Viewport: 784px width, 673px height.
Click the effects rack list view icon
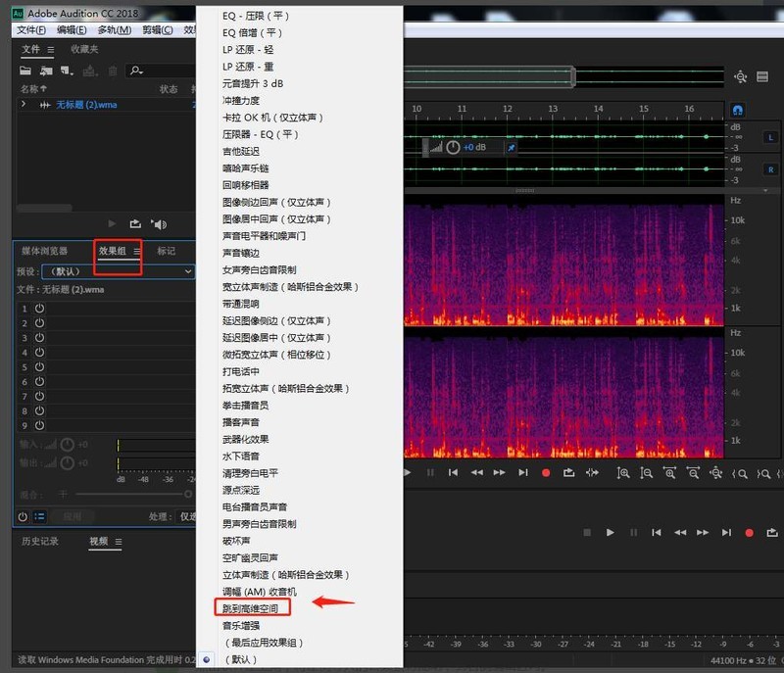[40, 516]
